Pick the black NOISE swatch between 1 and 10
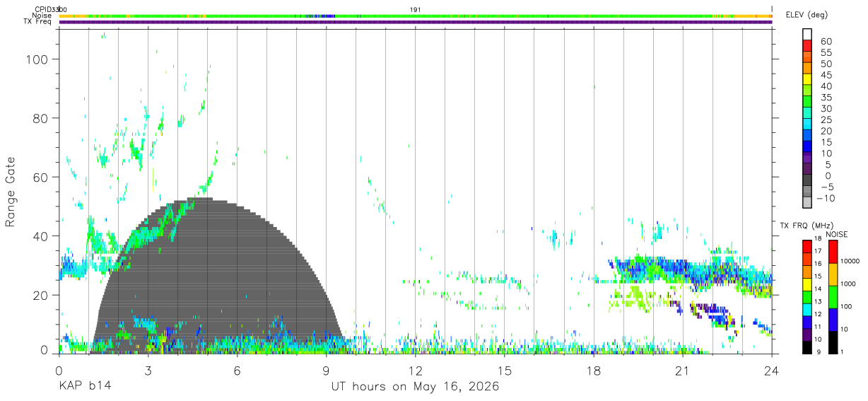 [x=833, y=341]
